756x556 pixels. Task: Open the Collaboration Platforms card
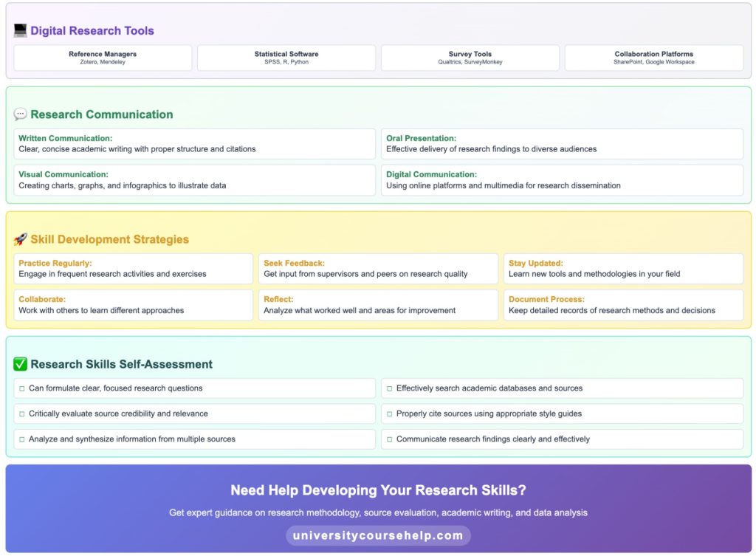coord(653,57)
